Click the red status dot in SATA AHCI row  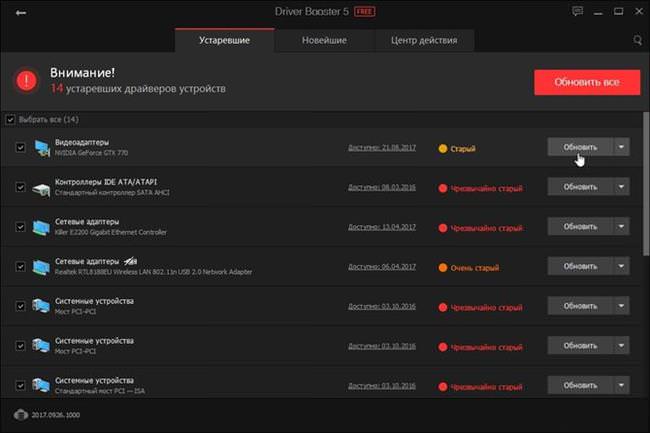pyautogui.click(x=443, y=188)
